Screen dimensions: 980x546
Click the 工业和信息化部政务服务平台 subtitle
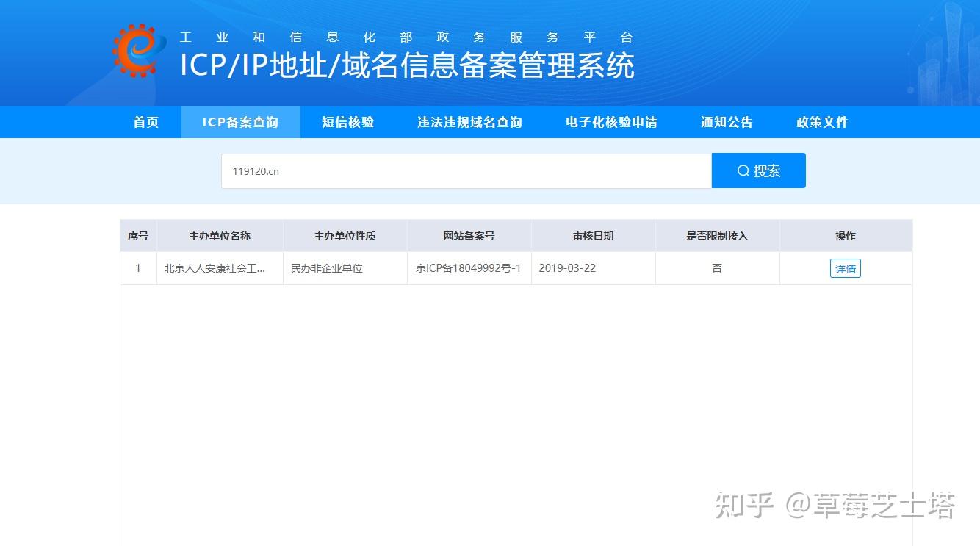coord(406,37)
